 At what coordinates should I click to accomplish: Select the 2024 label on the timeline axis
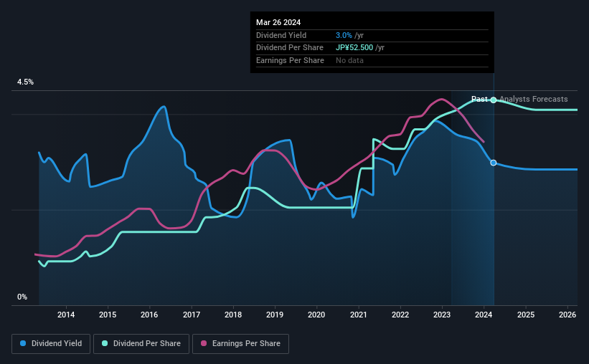tap(484, 315)
